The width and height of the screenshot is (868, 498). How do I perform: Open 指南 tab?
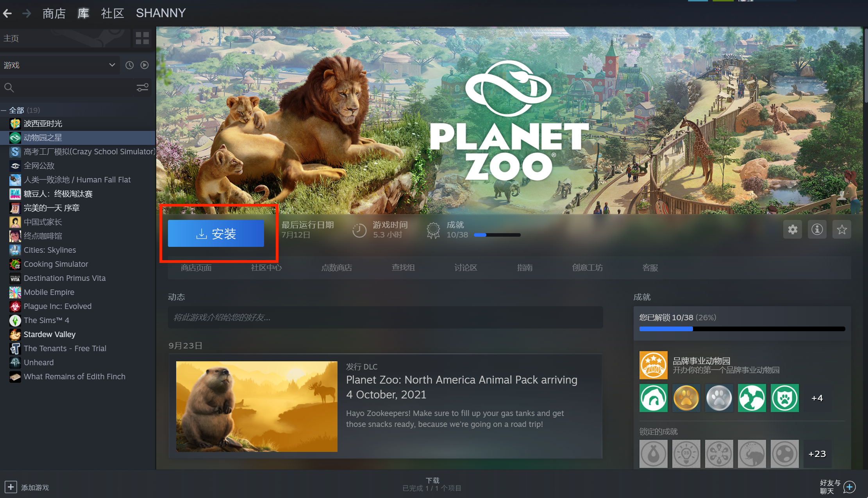[525, 268]
